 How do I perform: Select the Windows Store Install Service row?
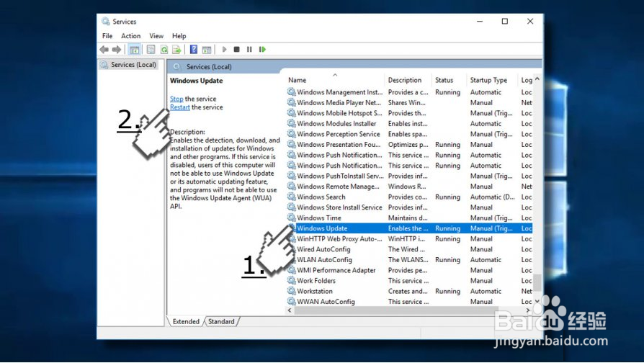pyautogui.click(x=409, y=207)
